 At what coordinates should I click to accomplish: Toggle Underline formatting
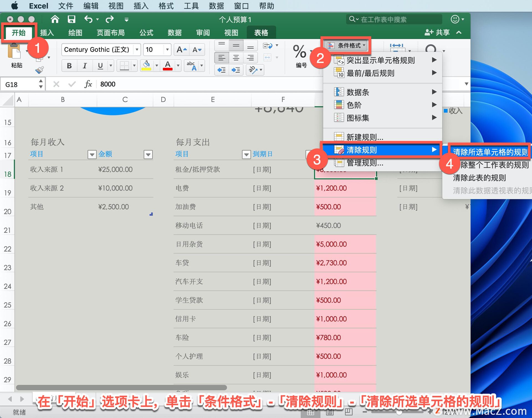pos(100,66)
